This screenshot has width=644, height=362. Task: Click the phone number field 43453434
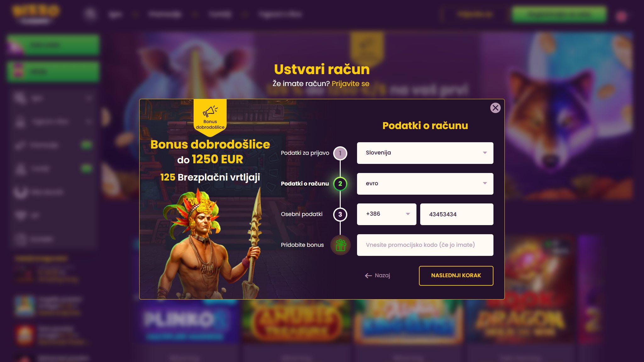pyautogui.click(x=457, y=214)
